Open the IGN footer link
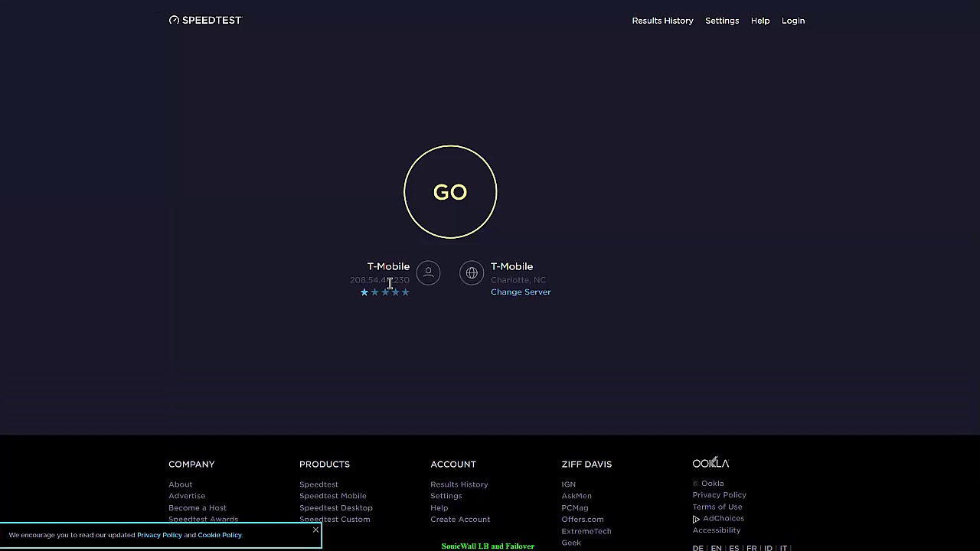This screenshot has height=551, width=980. tap(569, 484)
